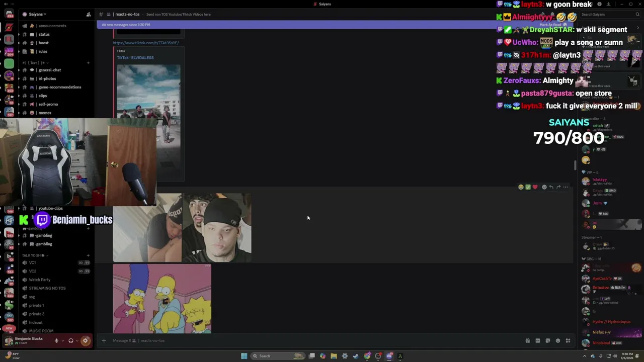Switch to irl-photos channel

(x=55, y=78)
